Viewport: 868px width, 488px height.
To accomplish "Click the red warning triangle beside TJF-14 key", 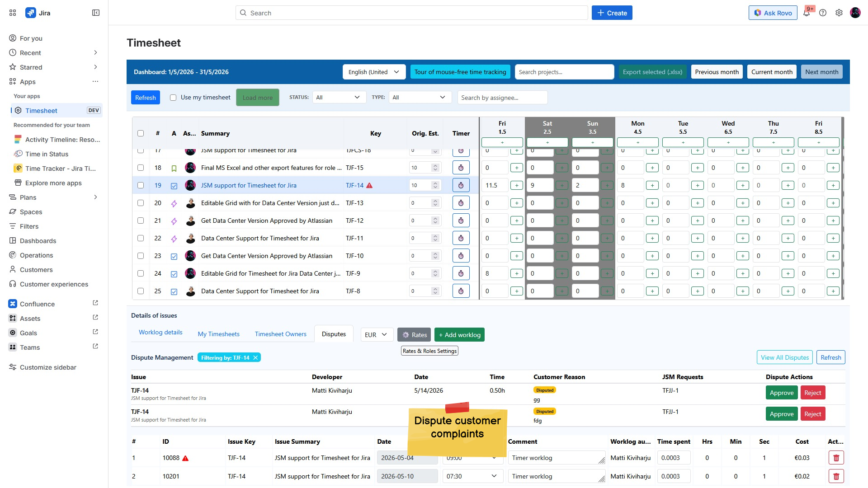I will pyautogui.click(x=369, y=185).
